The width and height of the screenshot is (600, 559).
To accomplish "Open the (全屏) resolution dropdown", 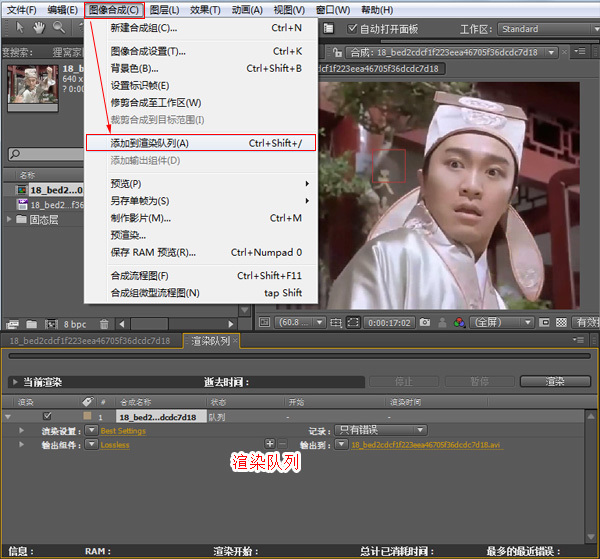I will 501,323.
